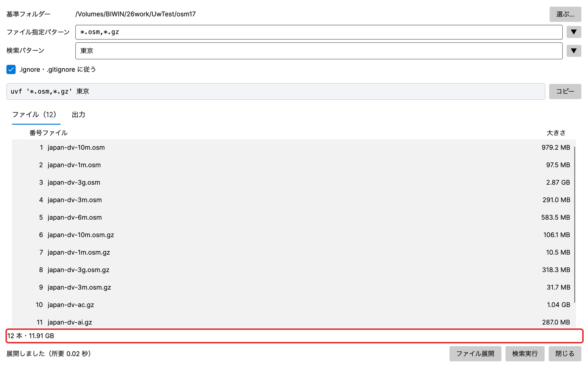Select row japan-dv-3g.osm.gz

(293, 270)
